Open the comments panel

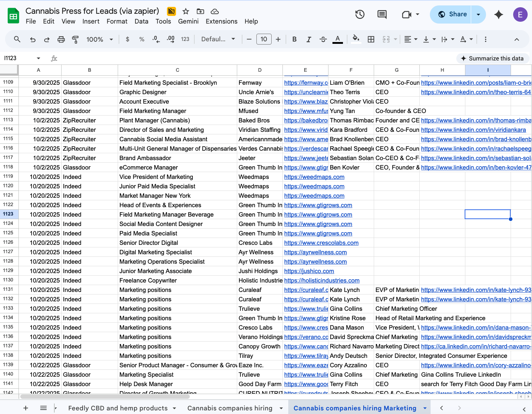[x=382, y=14]
